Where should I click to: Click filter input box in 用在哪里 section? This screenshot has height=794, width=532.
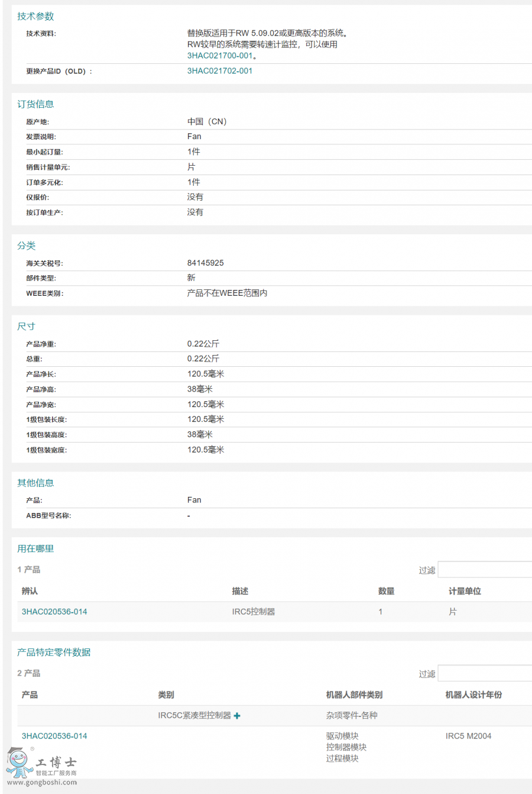(485, 569)
